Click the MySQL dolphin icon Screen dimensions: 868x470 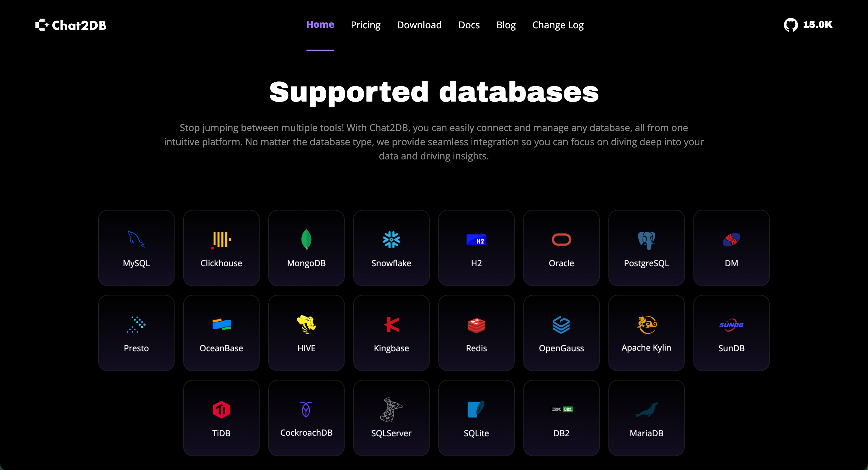point(136,239)
